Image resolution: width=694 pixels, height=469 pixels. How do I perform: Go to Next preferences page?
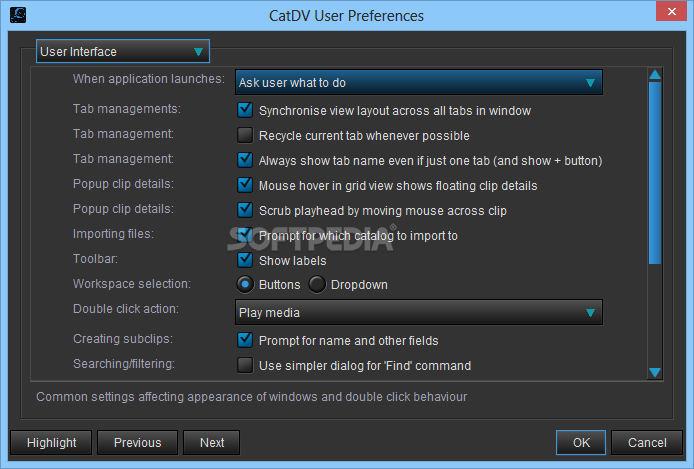tap(212, 442)
